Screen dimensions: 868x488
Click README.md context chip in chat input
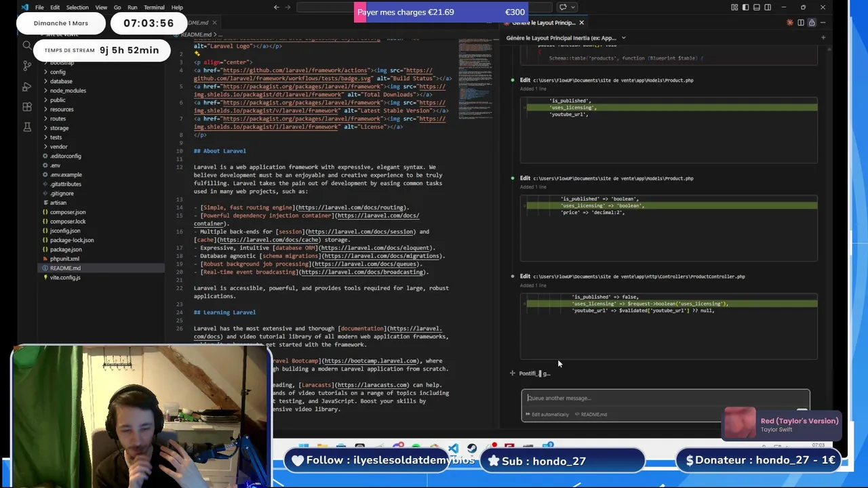click(x=591, y=415)
